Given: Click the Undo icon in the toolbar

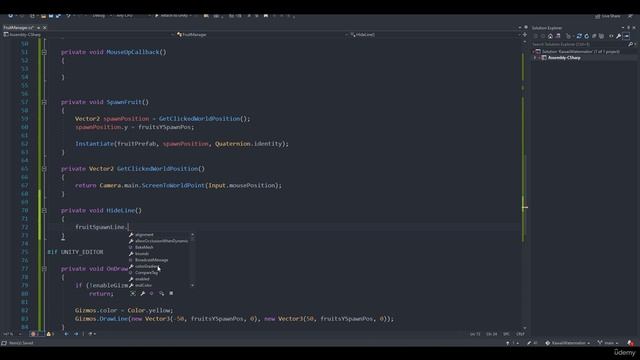Looking at the screenshot, I should pos(68,16).
